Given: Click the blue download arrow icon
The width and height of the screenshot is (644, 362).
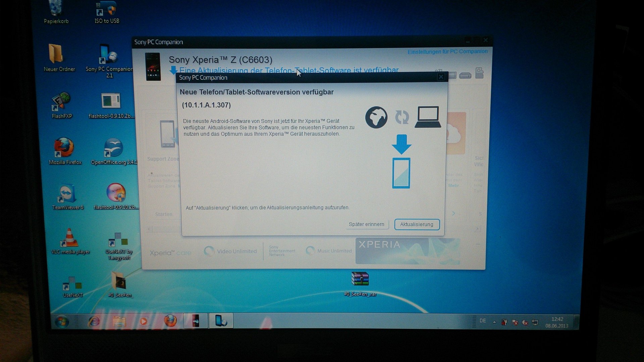Looking at the screenshot, I should coord(401,144).
